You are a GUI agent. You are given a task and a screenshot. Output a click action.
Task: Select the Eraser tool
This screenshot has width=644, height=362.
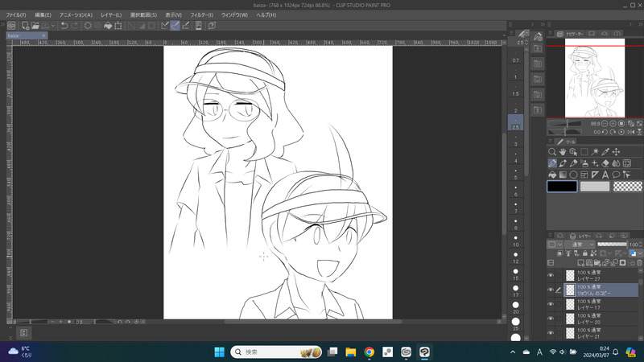[x=605, y=163]
